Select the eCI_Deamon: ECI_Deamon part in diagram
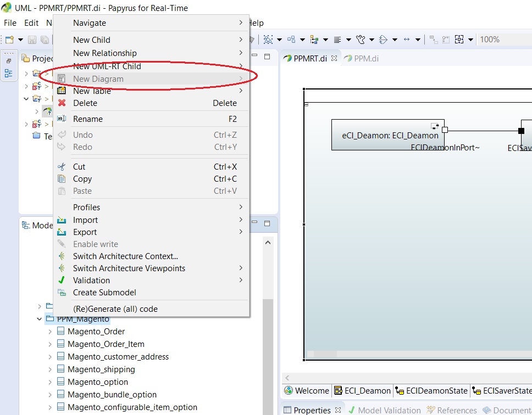This screenshot has height=415, width=532. tap(387, 134)
